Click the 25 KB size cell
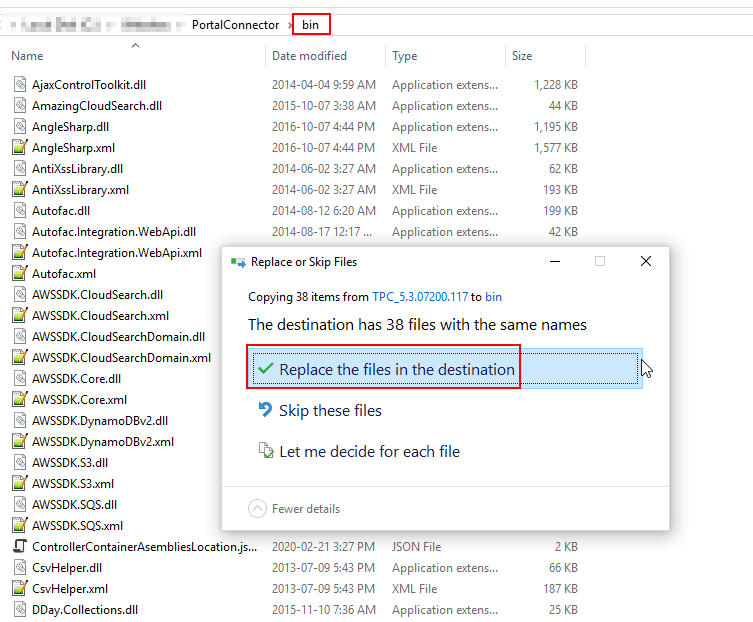The height and width of the screenshot is (622, 753). (563, 610)
